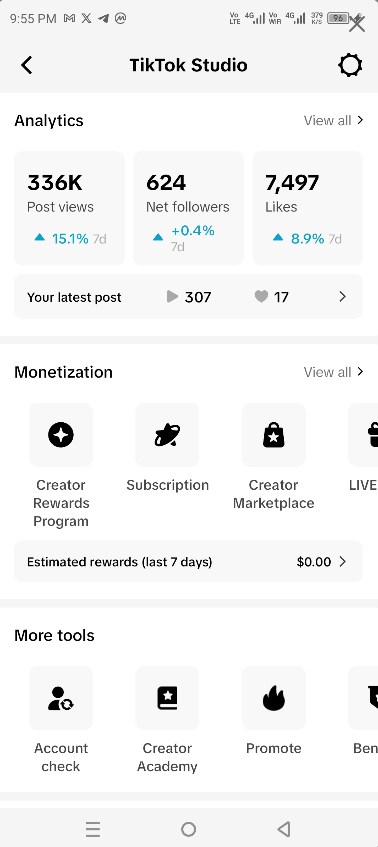Screen dimensions: 378x847
Task: Tap the Android home navigation button
Action: click(188, 829)
